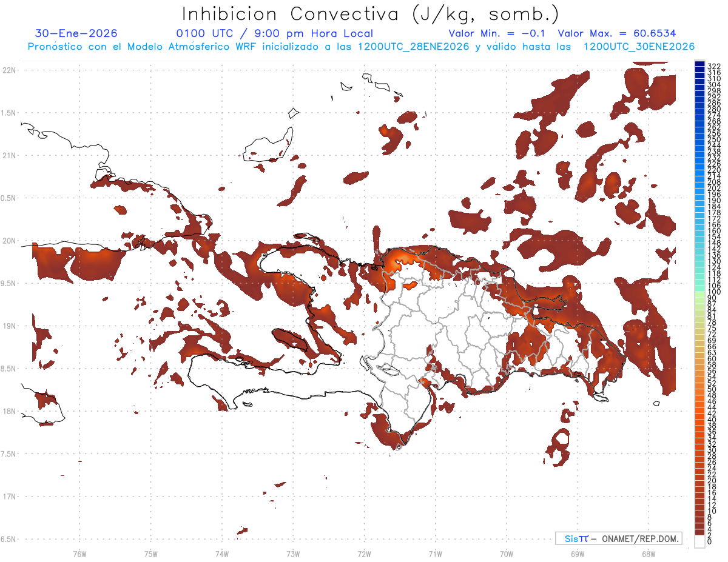Click the dark blue colorbar swatch beside 322
The width and height of the screenshot is (728, 562).
(x=699, y=64)
